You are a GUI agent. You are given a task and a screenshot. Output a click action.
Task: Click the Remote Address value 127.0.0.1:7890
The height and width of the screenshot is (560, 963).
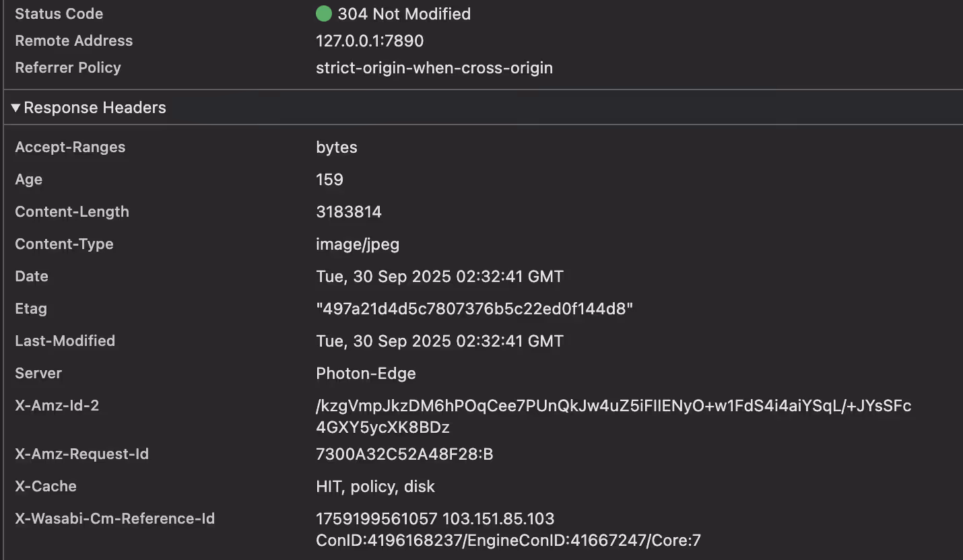[370, 40]
